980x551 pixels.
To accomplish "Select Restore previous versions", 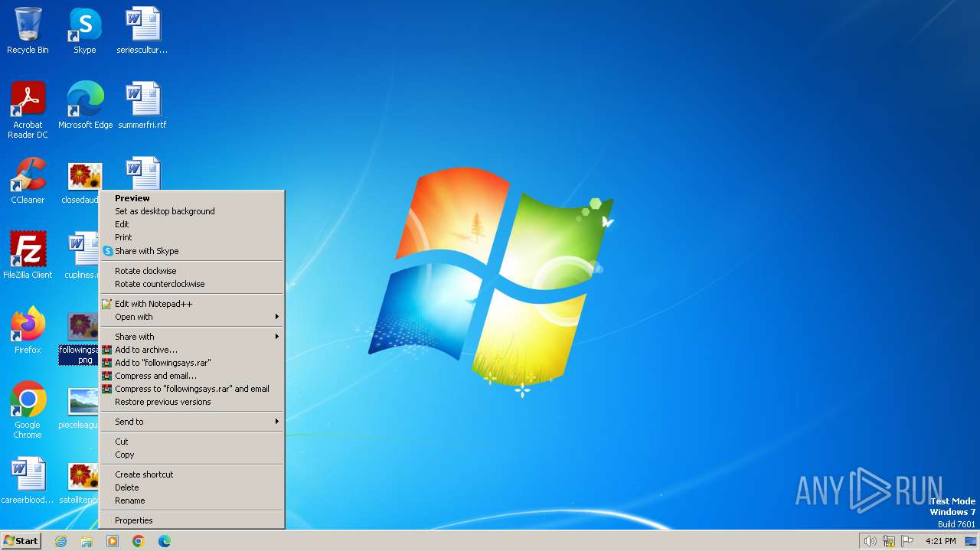I will coord(191,402).
